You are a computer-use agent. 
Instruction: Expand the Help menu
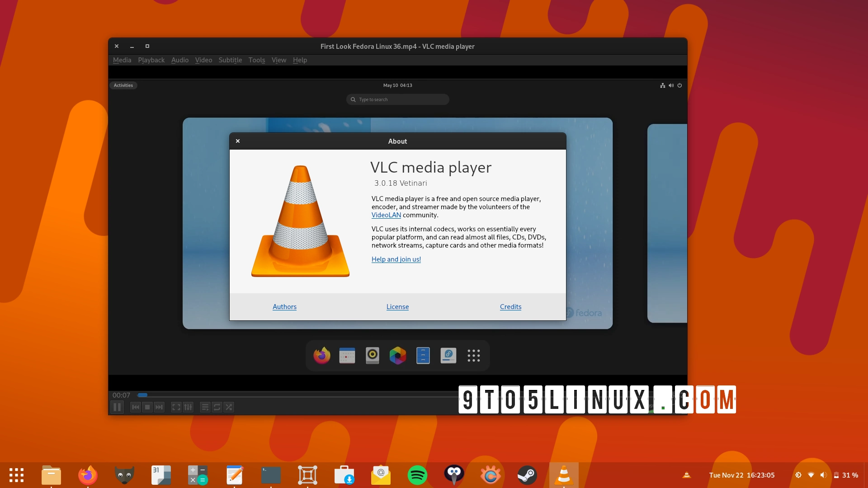point(300,60)
